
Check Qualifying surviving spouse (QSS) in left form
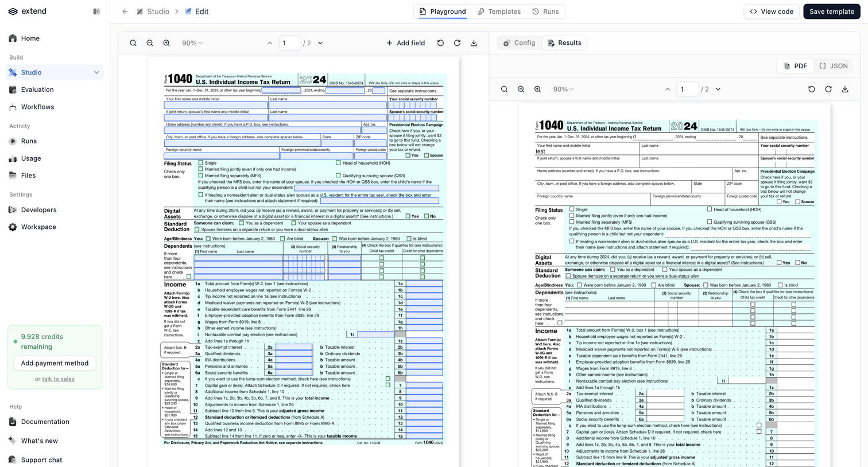[338, 176]
